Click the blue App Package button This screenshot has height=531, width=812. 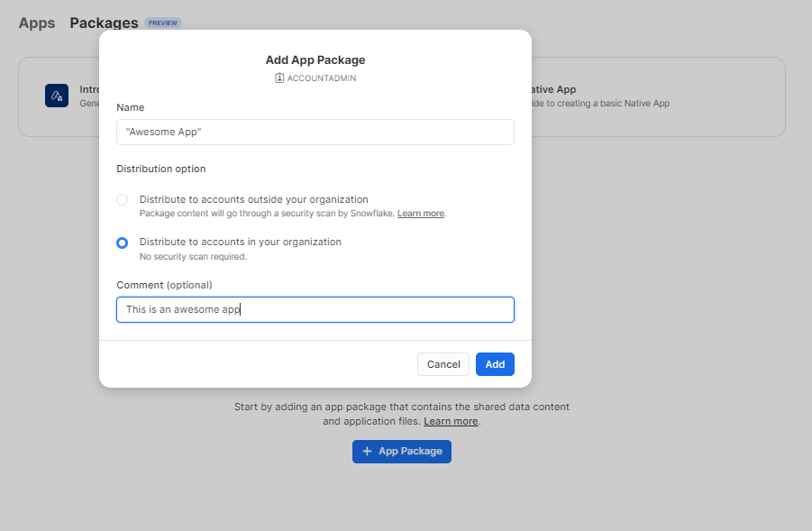point(401,451)
